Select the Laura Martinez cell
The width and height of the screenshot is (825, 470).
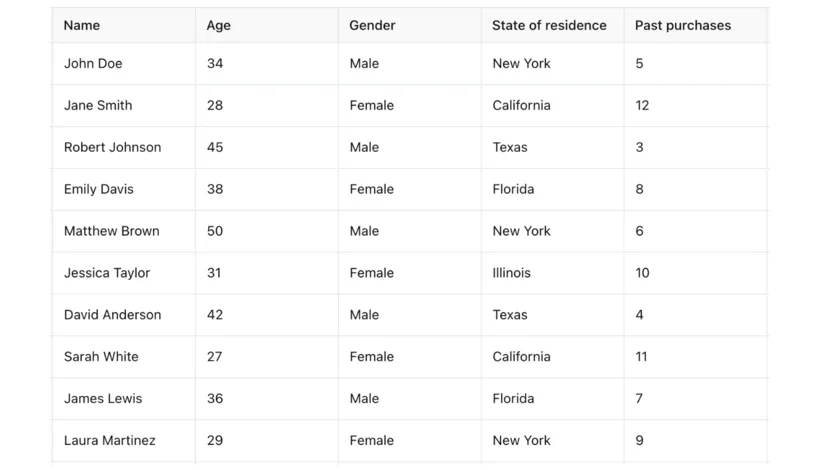pos(110,441)
